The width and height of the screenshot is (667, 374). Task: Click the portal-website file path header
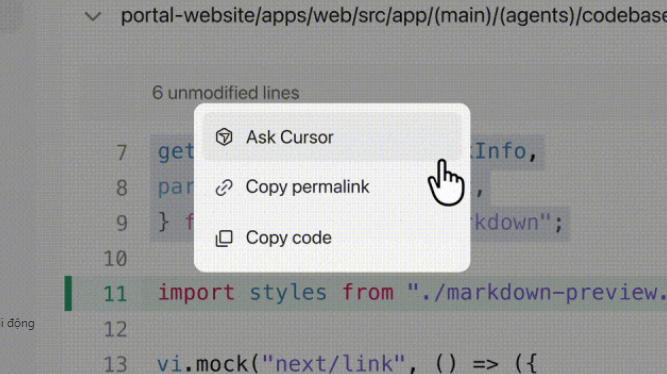[393, 16]
